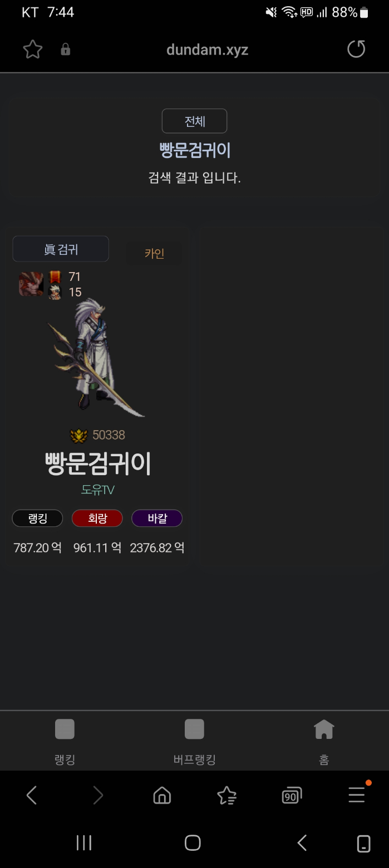Select the red 회랑 badge
This screenshot has height=868, width=389.
click(97, 519)
